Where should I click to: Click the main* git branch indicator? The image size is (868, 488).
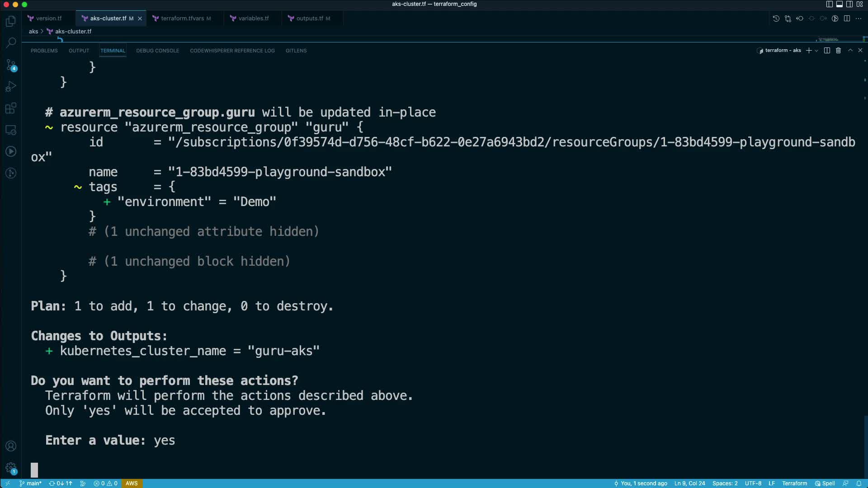31,483
